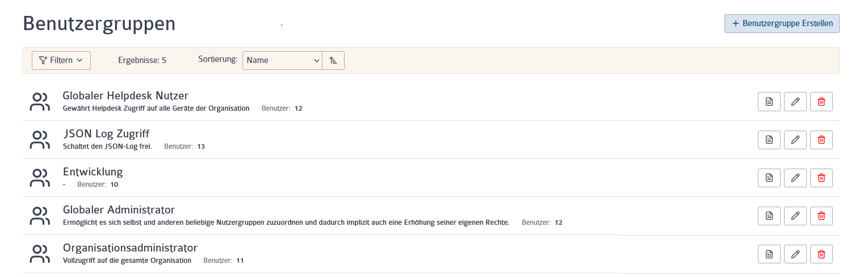The image size is (868, 277).
Task: Delete the Globaler Administrator group
Action: click(821, 216)
